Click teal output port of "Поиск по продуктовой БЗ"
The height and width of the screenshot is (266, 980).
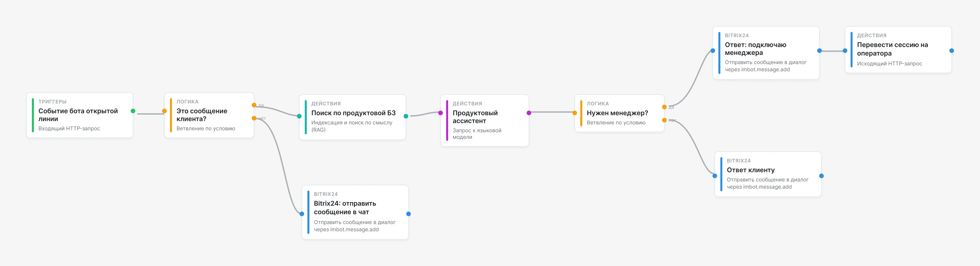pos(406,116)
